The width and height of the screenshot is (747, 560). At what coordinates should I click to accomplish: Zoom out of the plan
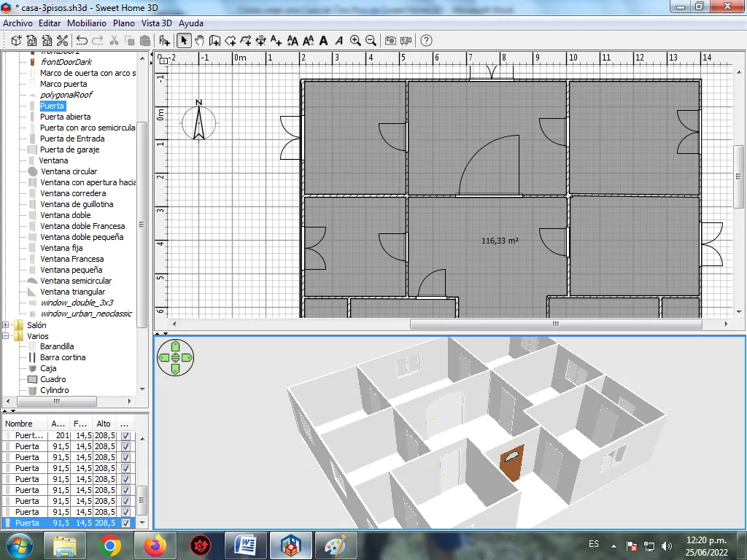click(370, 41)
